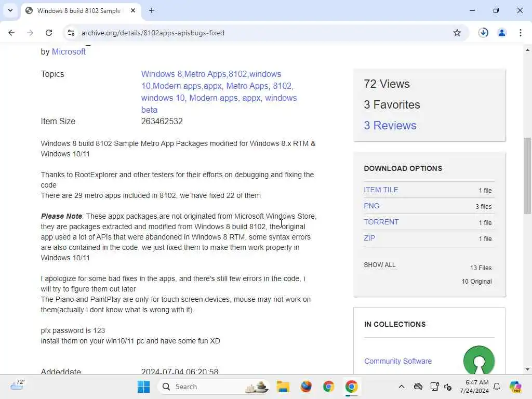Show hidden system tray icons
The image size is (532, 399).
click(x=402, y=387)
